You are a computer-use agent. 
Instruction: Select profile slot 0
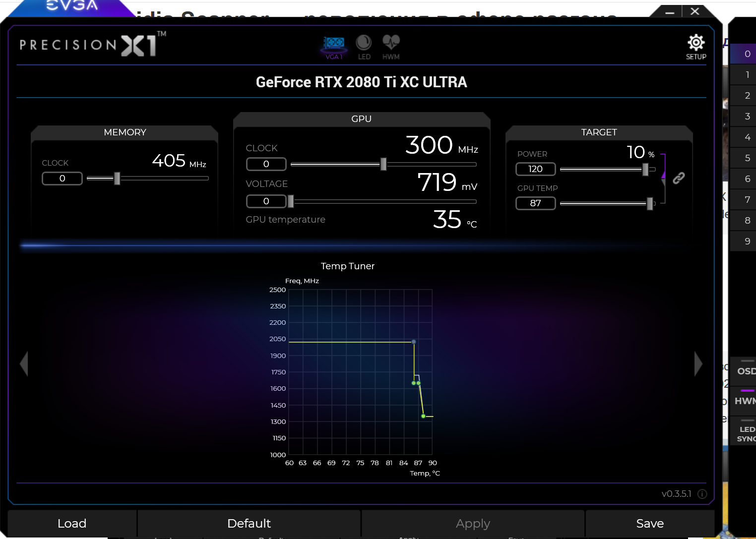coord(744,54)
